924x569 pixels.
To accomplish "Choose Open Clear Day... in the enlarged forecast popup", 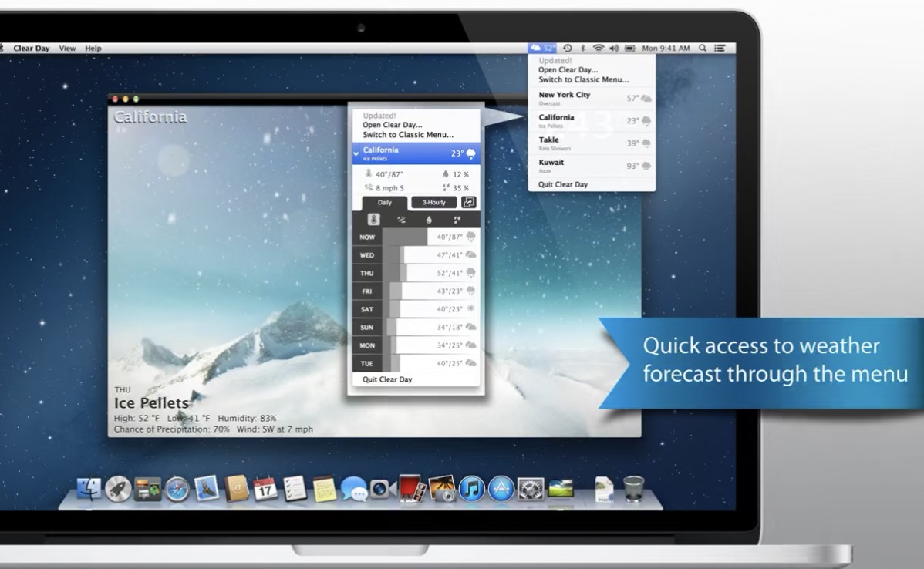I will point(393,125).
